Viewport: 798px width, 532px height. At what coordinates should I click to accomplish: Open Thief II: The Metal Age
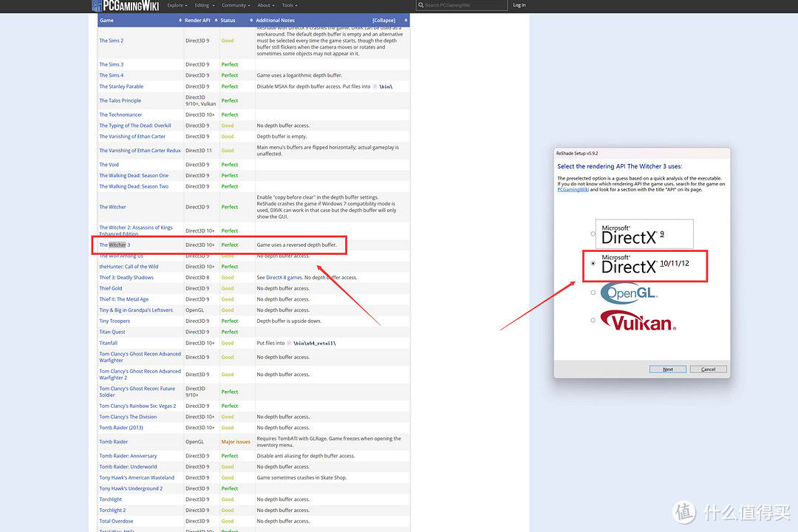click(123, 299)
